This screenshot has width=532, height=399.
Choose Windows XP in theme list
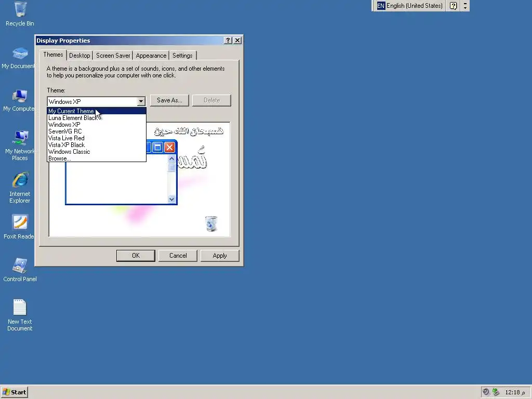click(97, 125)
